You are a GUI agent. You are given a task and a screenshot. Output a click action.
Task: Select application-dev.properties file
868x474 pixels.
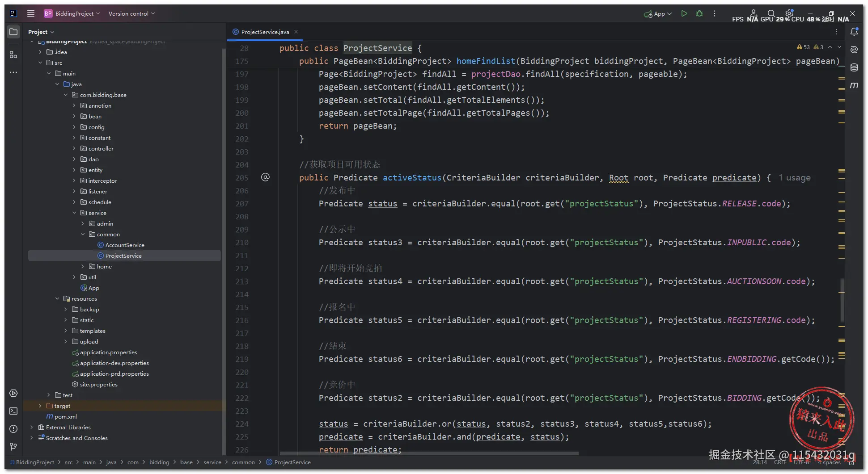coord(110,363)
